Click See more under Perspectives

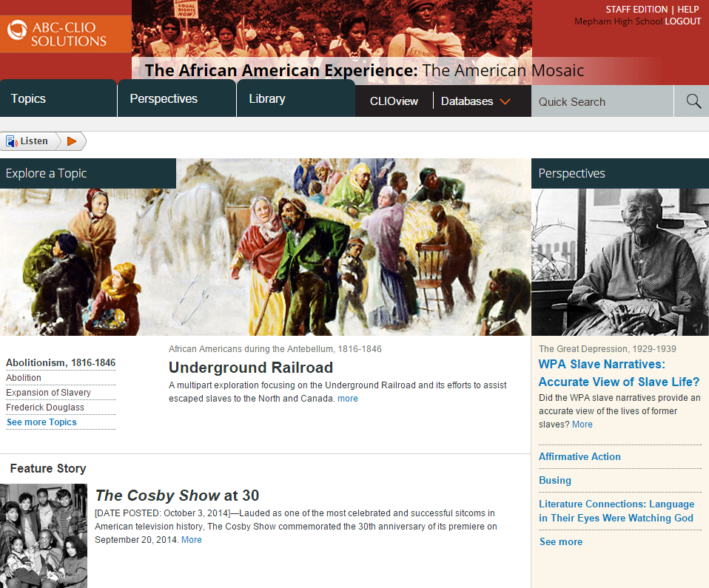(561, 541)
